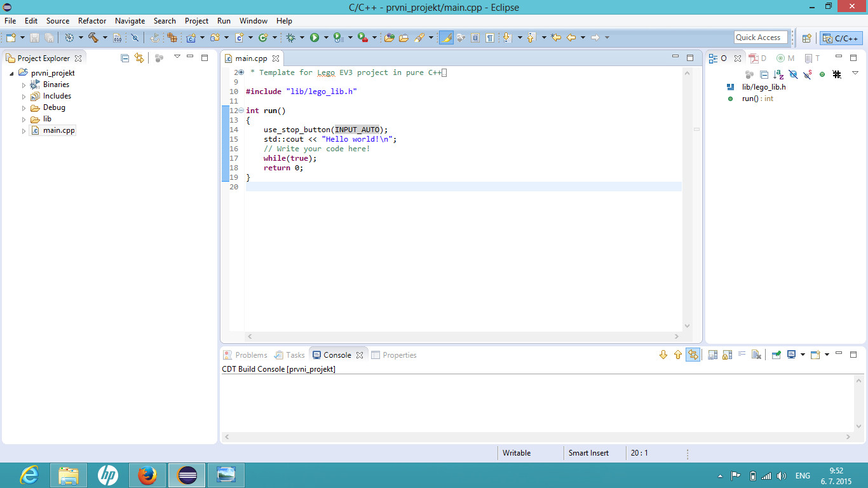Viewport: 868px width, 488px height.
Task: Click the Debug bug icon
Action: click(x=290, y=38)
